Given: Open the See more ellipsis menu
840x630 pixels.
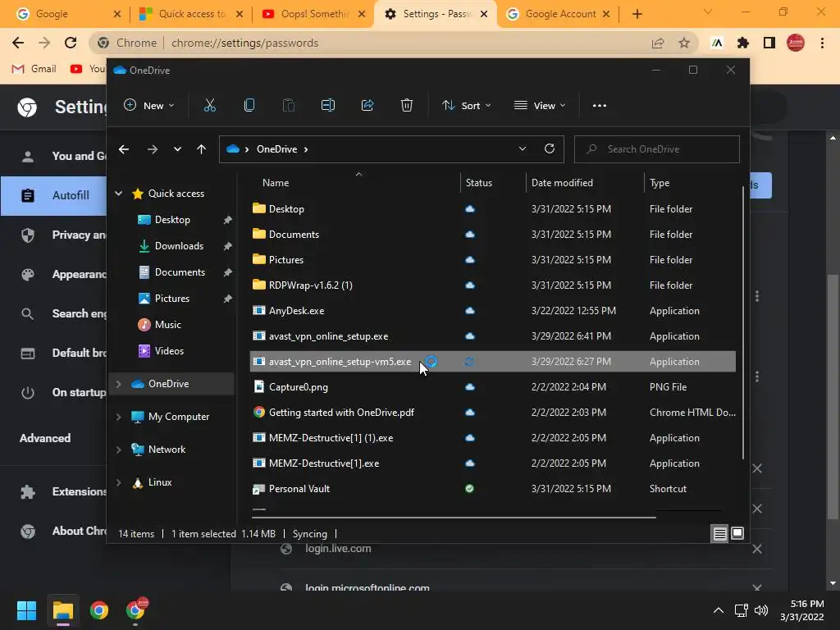Looking at the screenshot, I should pos(600,106).
